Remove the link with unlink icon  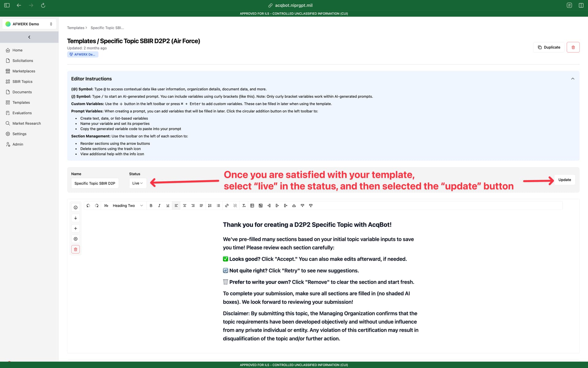click(235, 206)
